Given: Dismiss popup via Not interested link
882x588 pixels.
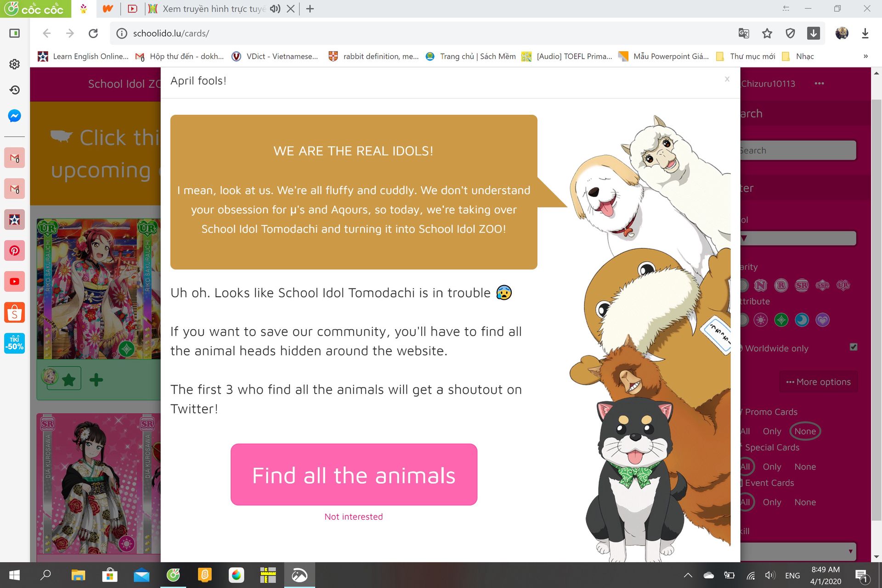Looking at the screenshot, I should (x=353, y=517).
